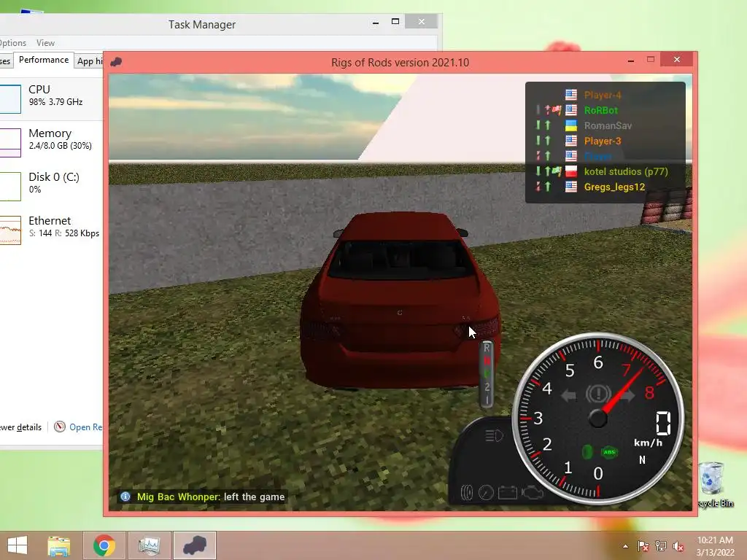
Task: Open the Start menu Windows logo
Action: click(18, 545)
